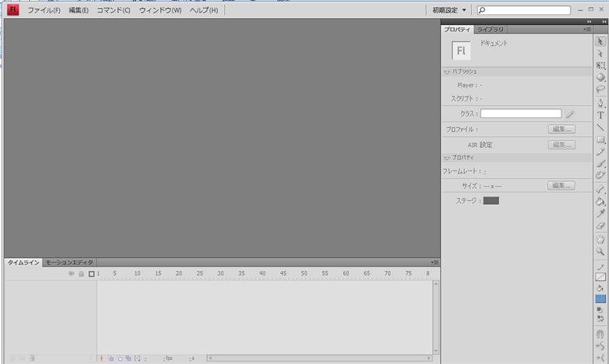Switch to the ライブラリ tab
The image size is (609, 364).
tap(490, 30)
